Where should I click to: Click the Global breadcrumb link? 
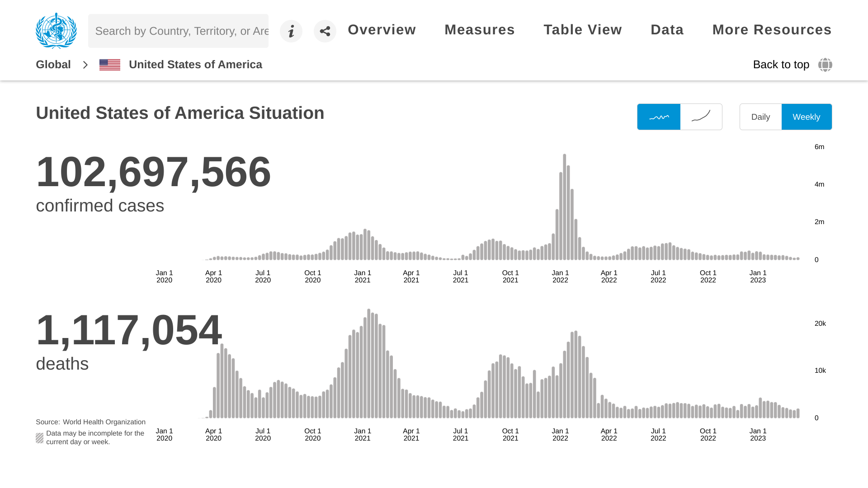53,65
